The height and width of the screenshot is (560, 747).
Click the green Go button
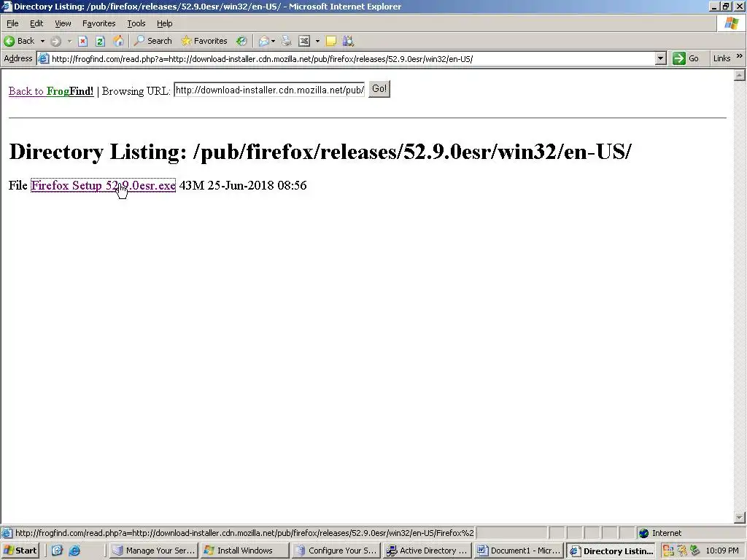coord(686,58)
